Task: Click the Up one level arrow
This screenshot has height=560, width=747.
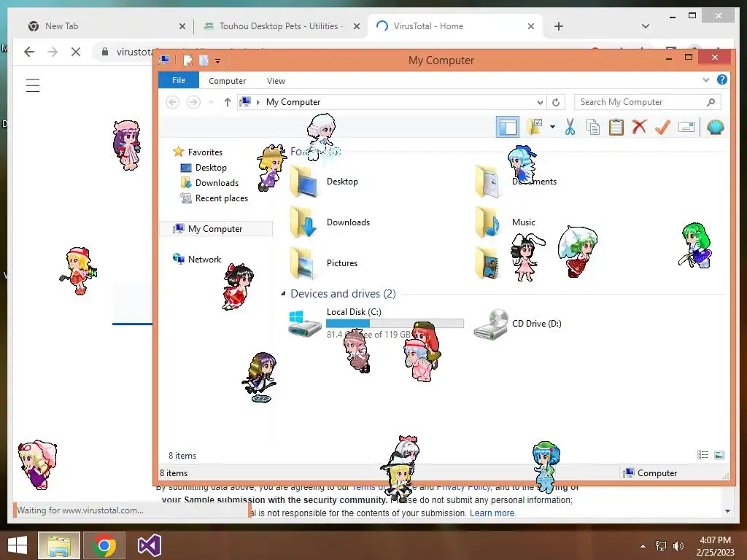Action: (228, 102)
